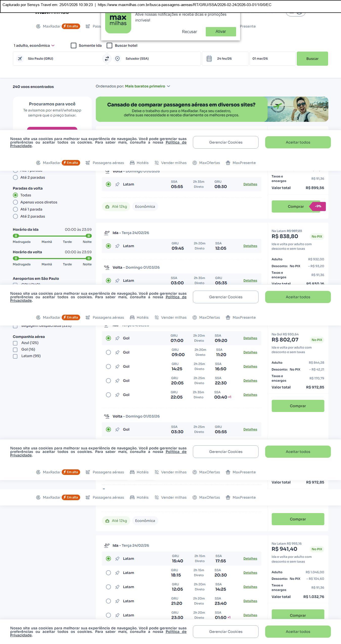Select 'Apenas voos diretos' for return stops
This screenshot has height=644, width=341.
pos(15,202)
